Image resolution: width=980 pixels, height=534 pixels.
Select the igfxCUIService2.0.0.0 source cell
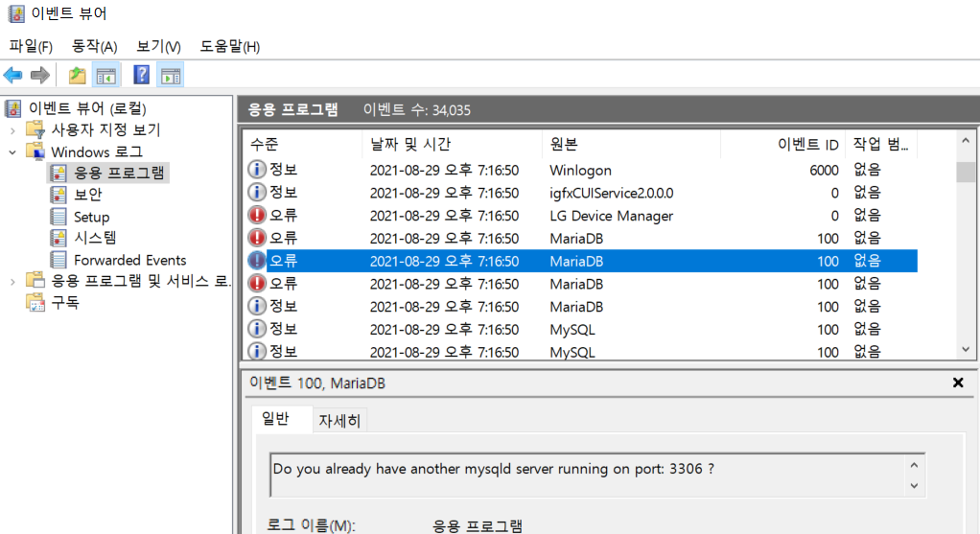pos(611,193)
